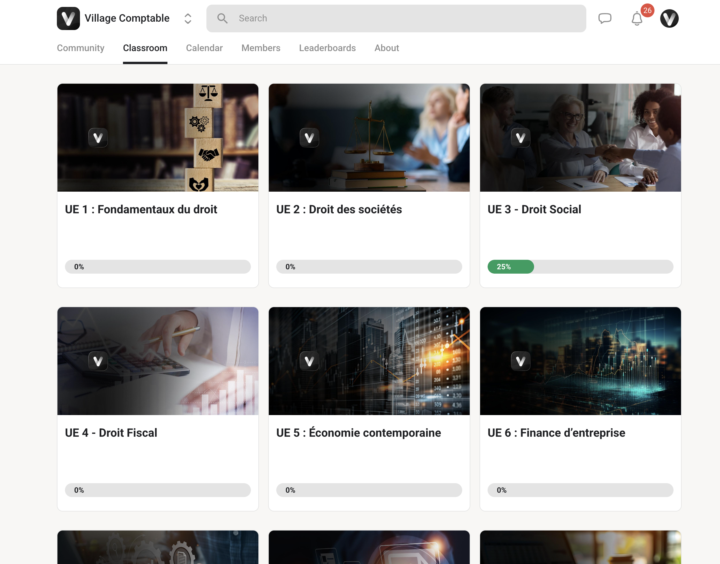Click the V badge on UE 5 thumbnail
The width and height of the screenshot is (720, 564).
click(309, 361)
